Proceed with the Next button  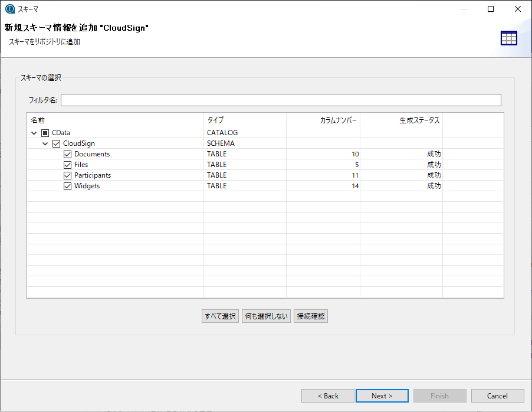point(382,395)
